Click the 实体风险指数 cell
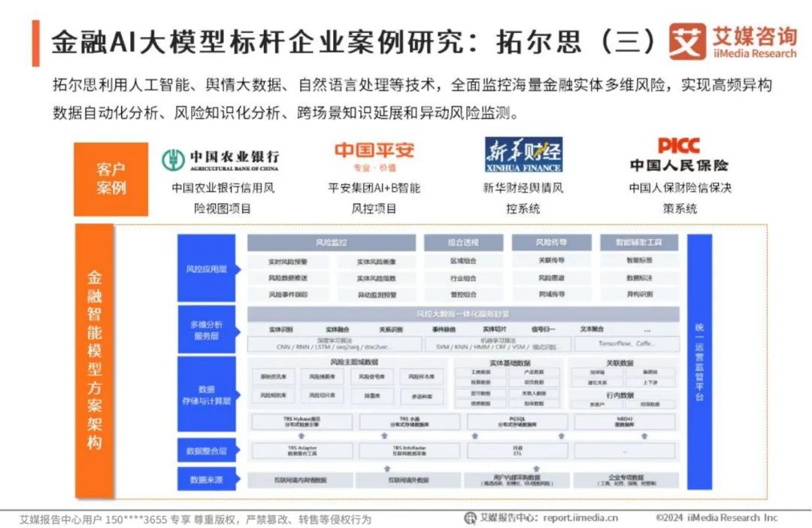This screenshot has width=812, height=528. pyautogui.click(x=376, y=278)
